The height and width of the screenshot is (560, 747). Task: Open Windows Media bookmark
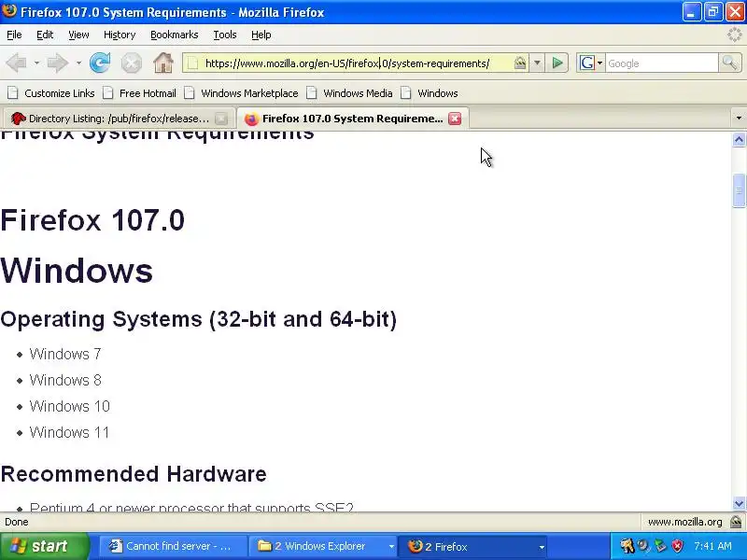click(x=349, y=93)
